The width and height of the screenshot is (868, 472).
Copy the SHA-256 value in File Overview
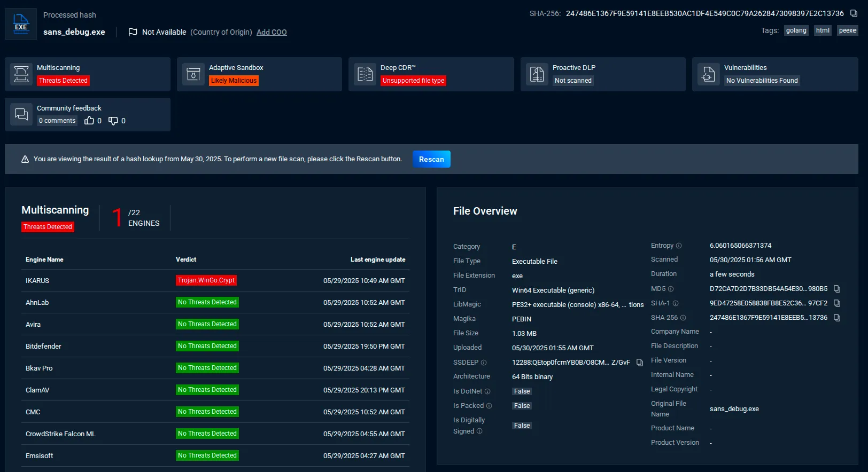tap(837, 318)
